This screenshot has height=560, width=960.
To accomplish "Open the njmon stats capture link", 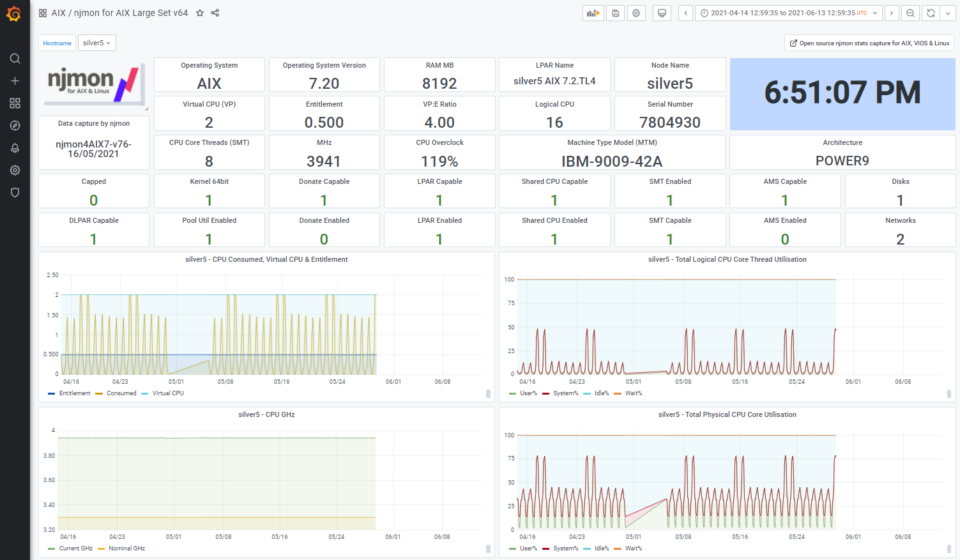I will click(x=869, y=43).
